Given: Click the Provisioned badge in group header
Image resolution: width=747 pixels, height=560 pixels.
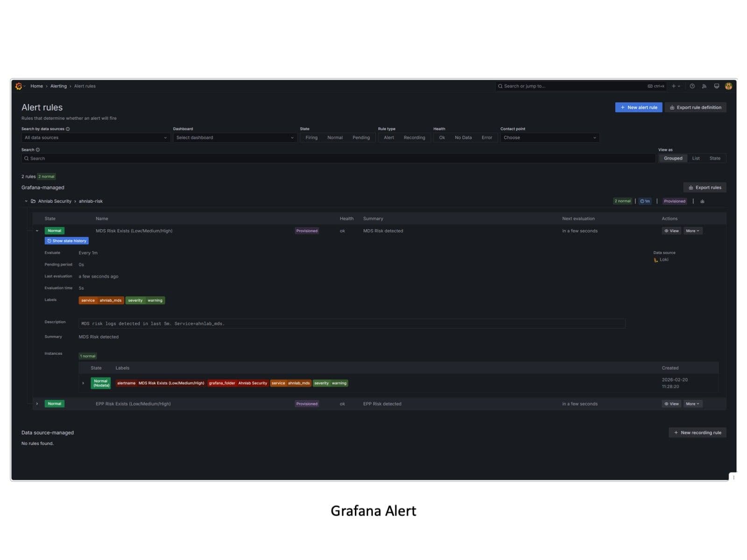Looking at the screenshot, I should point(675,202).
